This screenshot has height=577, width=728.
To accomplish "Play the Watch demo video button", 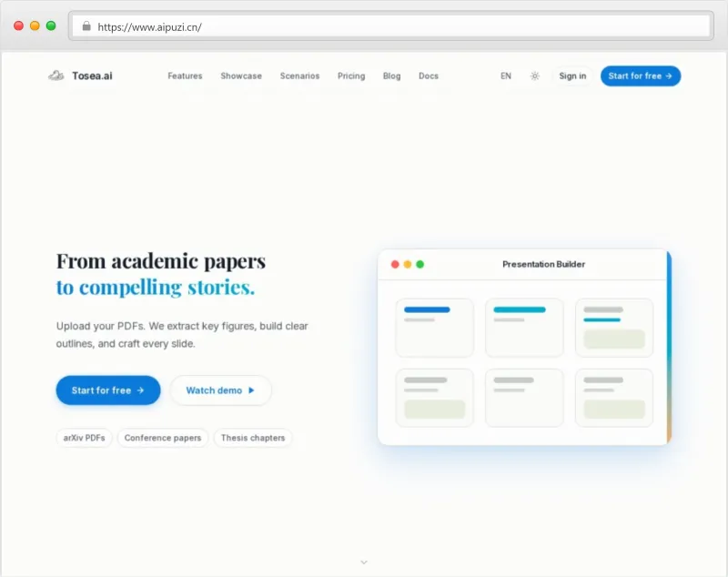I will pyautogui.click(x=220, y=390).
